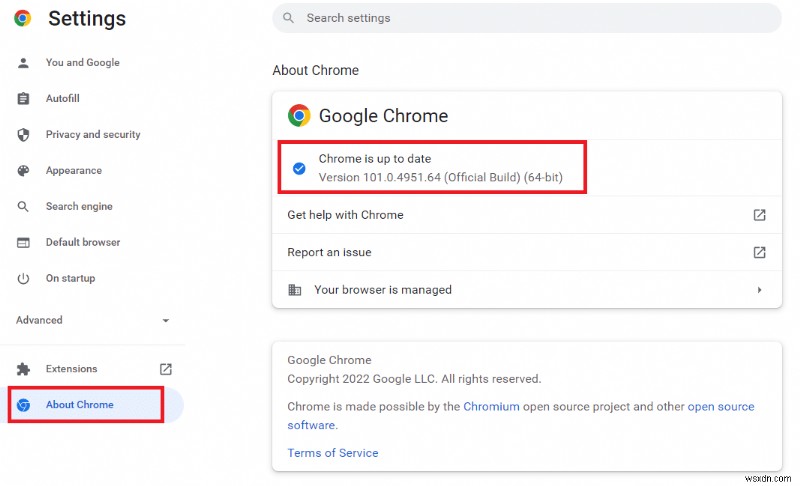The height and width of the screenshot is (486, 800).
Task: Open the Terms of Service link
Action: (333, 453)
